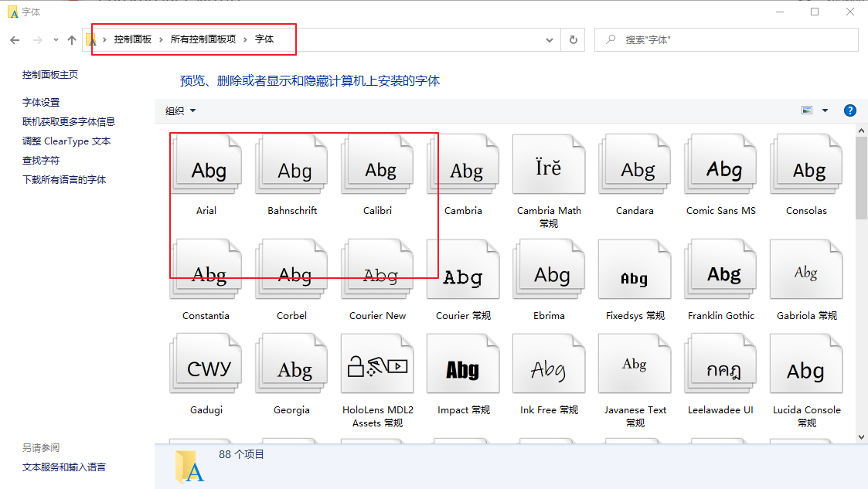Viewport: 868px width, 489px height.
Task: Go up one level with up arrow
Action: tap(72, 40)
